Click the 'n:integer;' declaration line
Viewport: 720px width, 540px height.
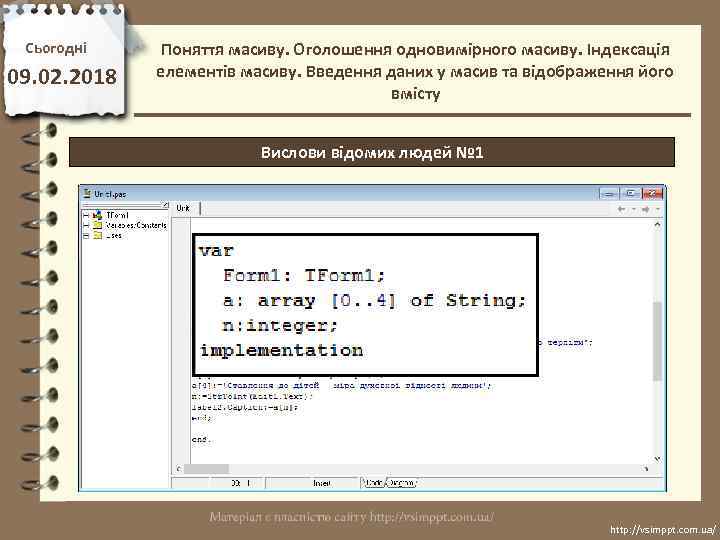pyautogui.click(x=280, y=326)
